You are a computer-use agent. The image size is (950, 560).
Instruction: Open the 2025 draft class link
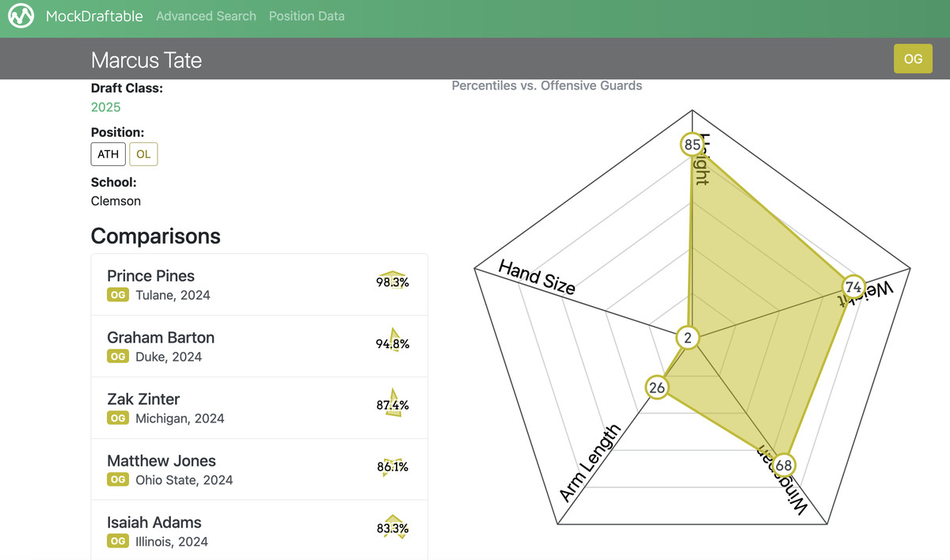coord(105,108)
